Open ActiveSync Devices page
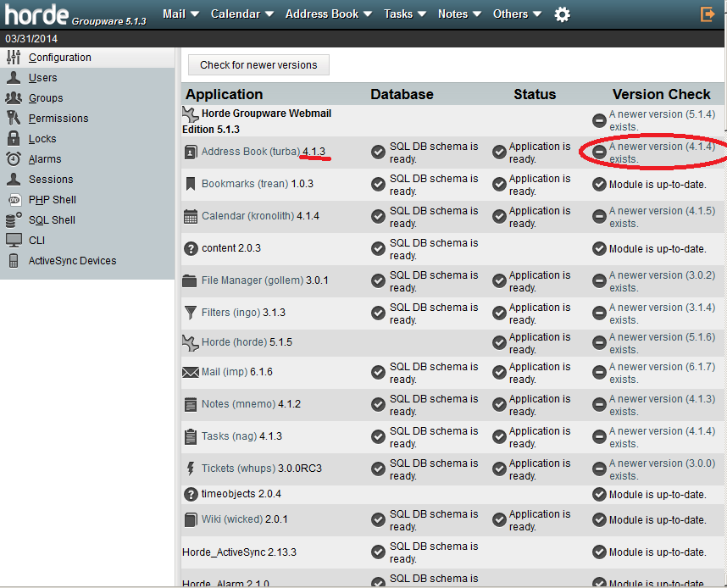 coord(72,261)
